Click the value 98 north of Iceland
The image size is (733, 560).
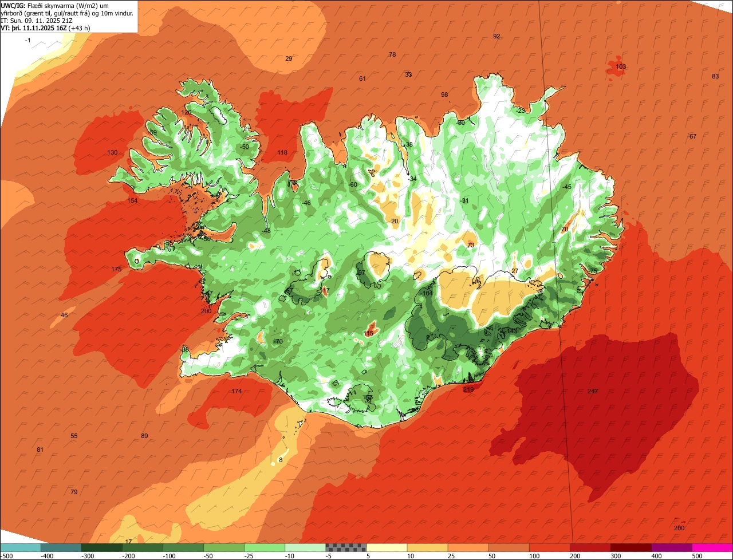pos(444,94)
